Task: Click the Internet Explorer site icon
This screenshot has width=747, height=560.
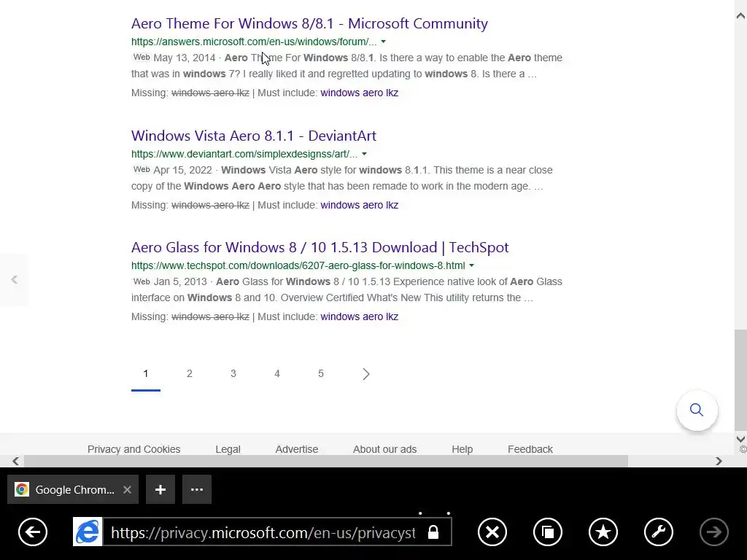Action: [x=88, y=532]
